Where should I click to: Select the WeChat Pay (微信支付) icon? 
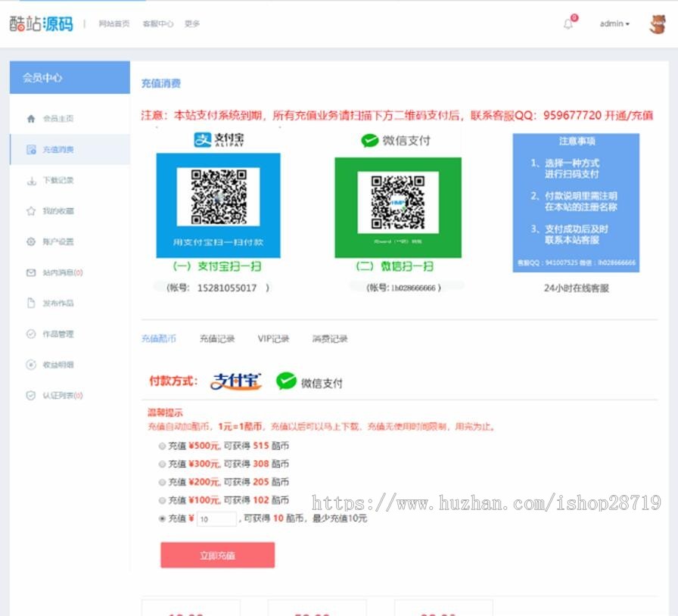tap(285, 381)
